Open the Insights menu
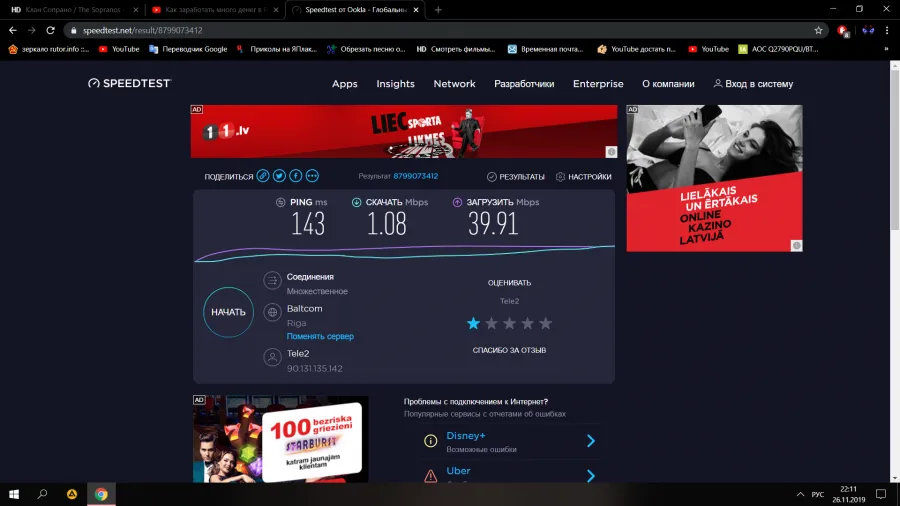Screen dimensions: 900x506 tap(395, 84)
